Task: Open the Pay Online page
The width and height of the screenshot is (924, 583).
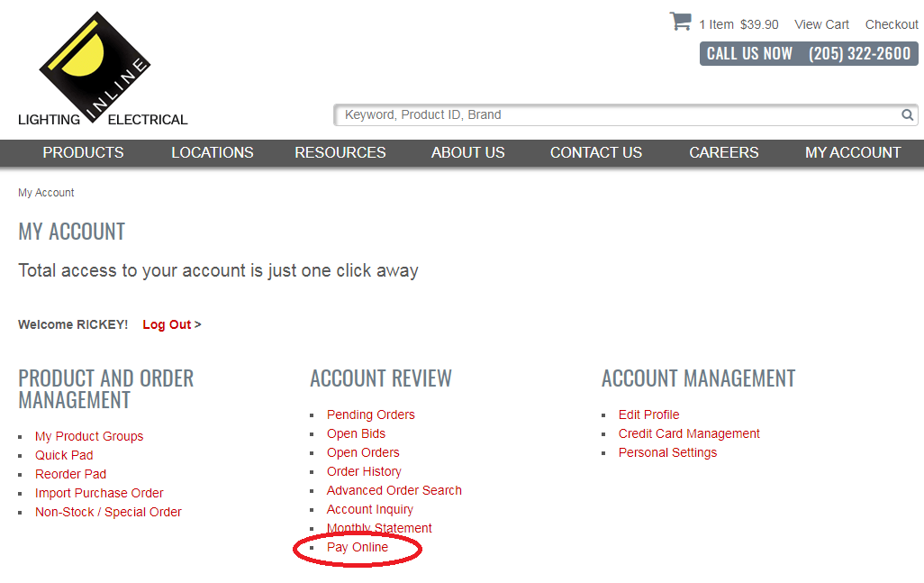Action: coord(358,547)
